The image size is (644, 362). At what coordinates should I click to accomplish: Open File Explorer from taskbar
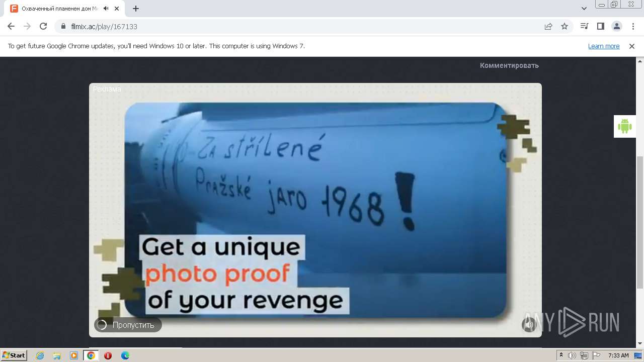tap(57, 355)
